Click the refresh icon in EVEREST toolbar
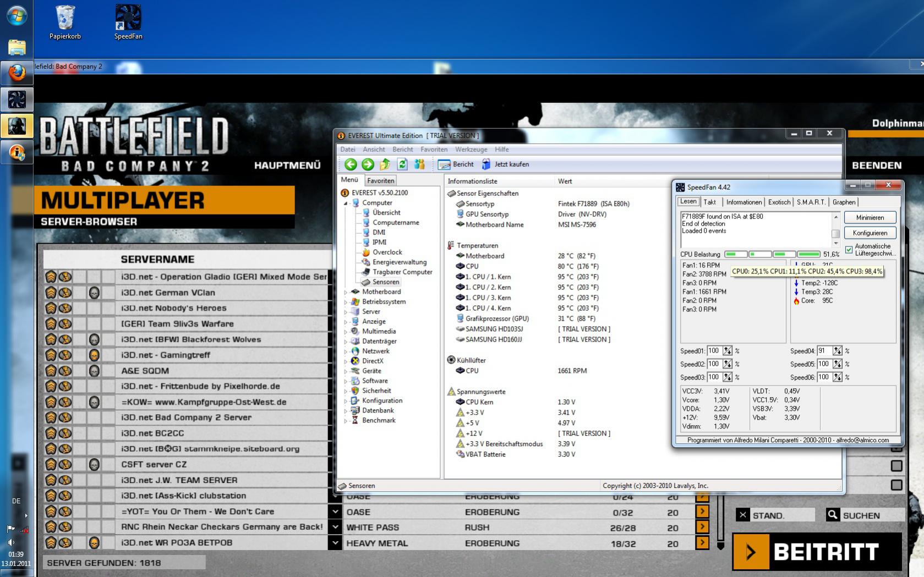Image resolution: width=924 pixels, height=577 pixels. pyautogui.click(x=402, y=164)
